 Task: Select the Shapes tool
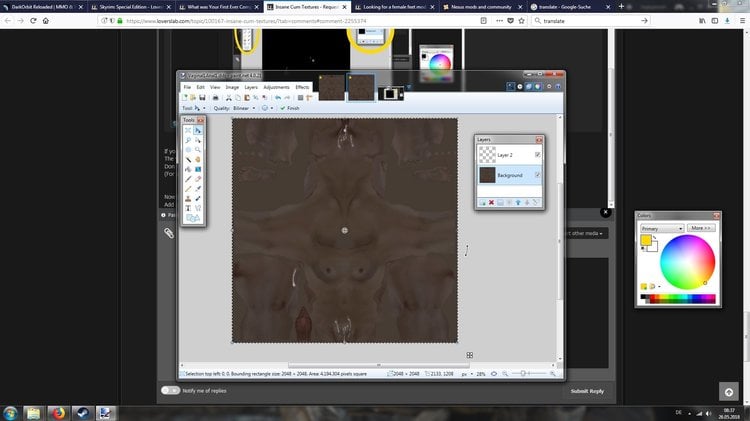pos(193,218)
